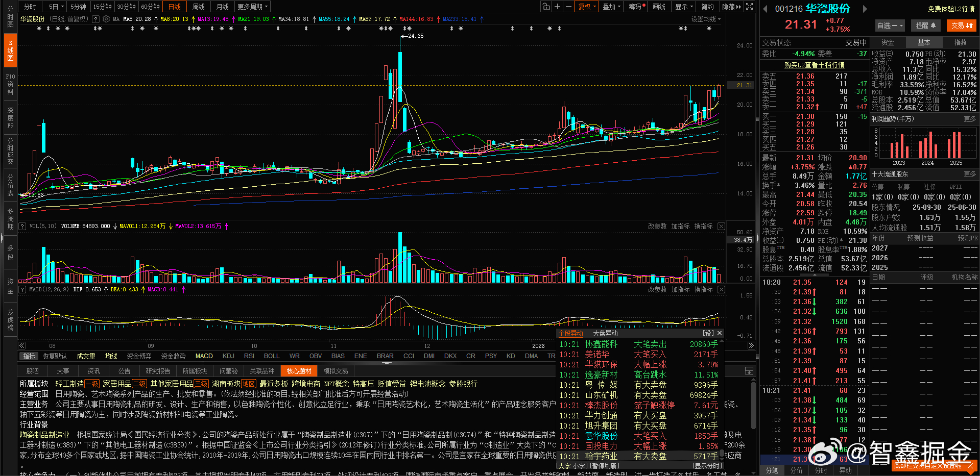Image resolution: width=980 pixels, height=476 pixels.
Task: Close the 个股异动 popup panel
Action: coord(720,333)
